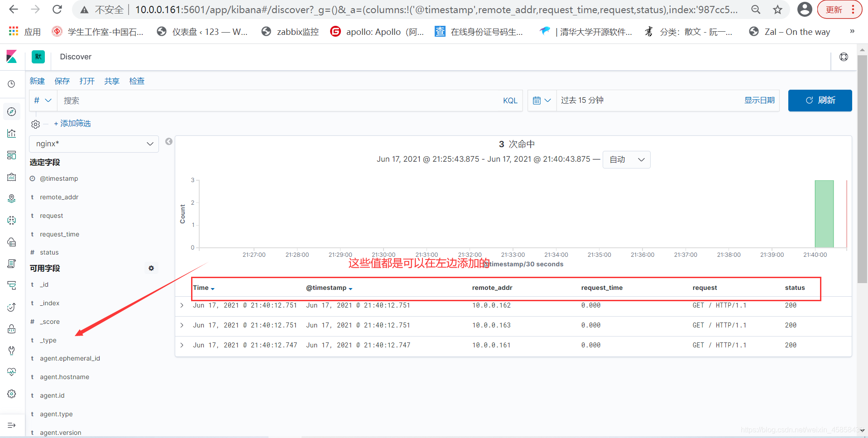Open Visualize chart icon in sidebar
The height and width of the screenshot is (438, 868).
pyautogui.click(x=12, y=133)
